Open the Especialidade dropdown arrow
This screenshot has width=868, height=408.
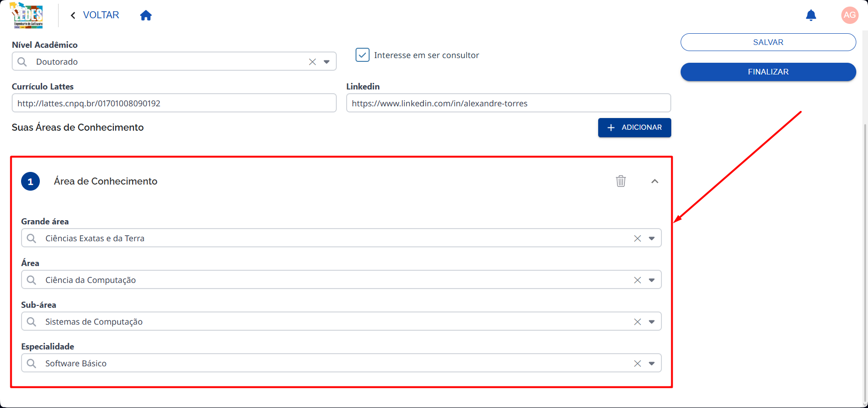(652, 363)
